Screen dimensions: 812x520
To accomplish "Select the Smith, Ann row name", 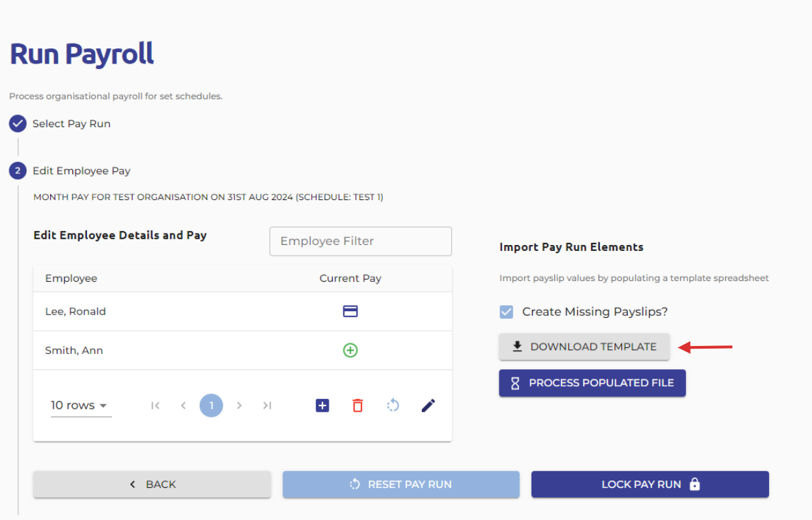I will [x=74, y=351].
